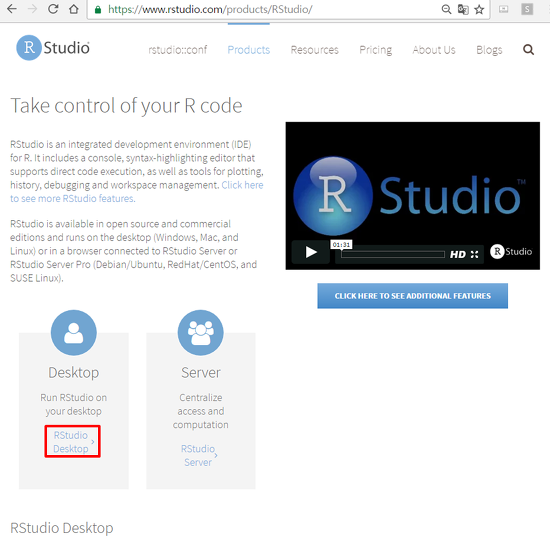Click the translate page icon
The width and height of the screenshot is (550, 540).
tap(463, 9)
